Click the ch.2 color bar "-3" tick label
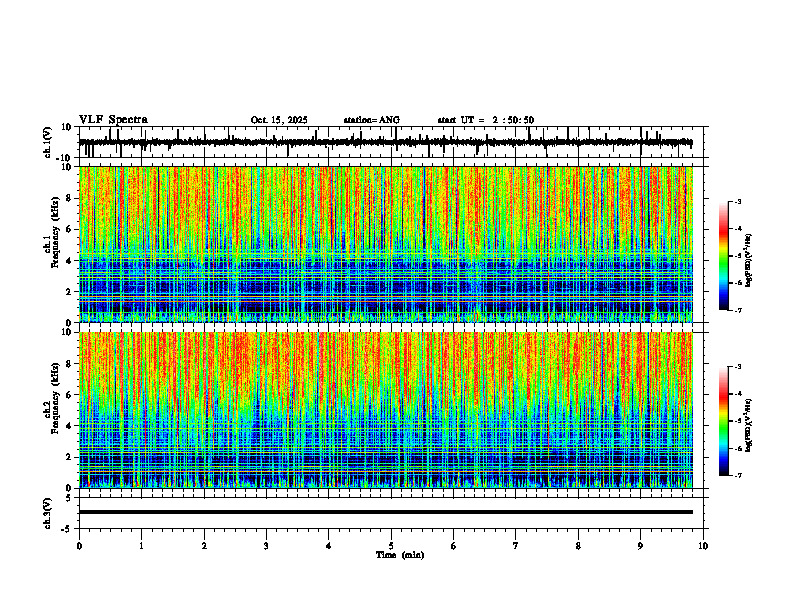Image resolution: width=792 pixels, height=612 pixels. (738, 367)
